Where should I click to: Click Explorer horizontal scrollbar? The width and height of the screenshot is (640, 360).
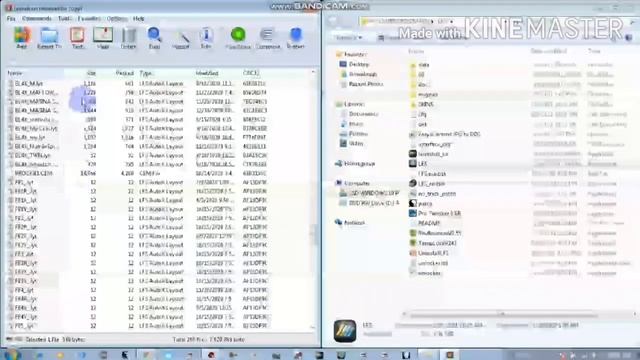[x=504, y=315]
